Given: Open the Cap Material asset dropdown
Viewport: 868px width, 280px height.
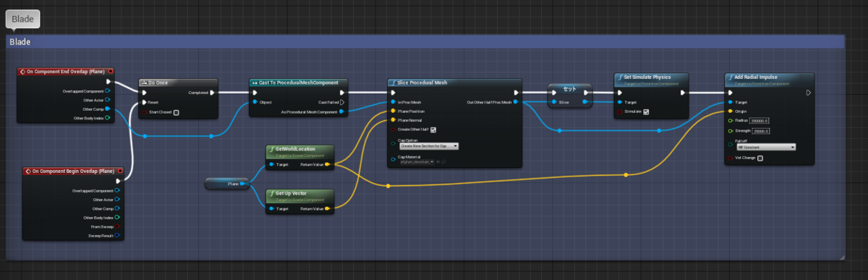Looking at the screenshot, I should (417, 162).
